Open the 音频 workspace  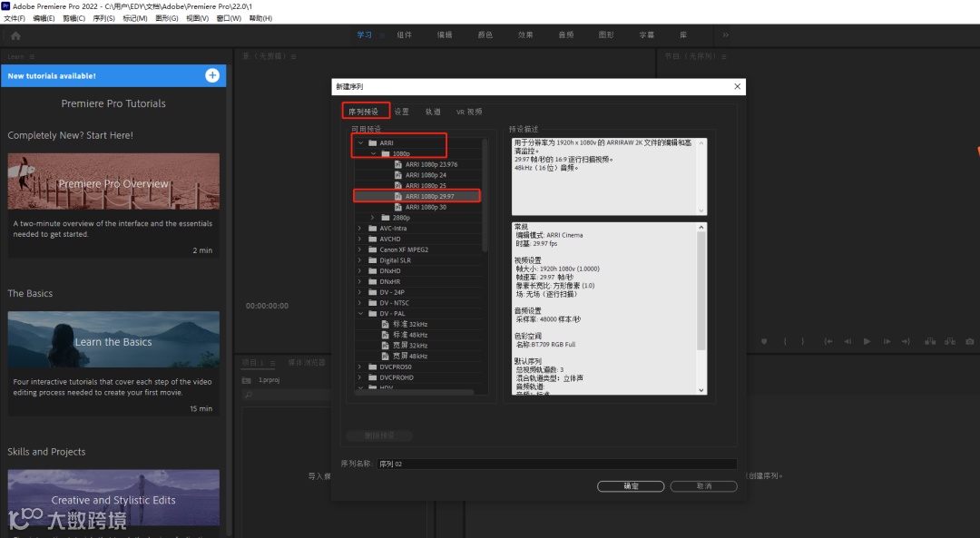[x=566, y=35]
